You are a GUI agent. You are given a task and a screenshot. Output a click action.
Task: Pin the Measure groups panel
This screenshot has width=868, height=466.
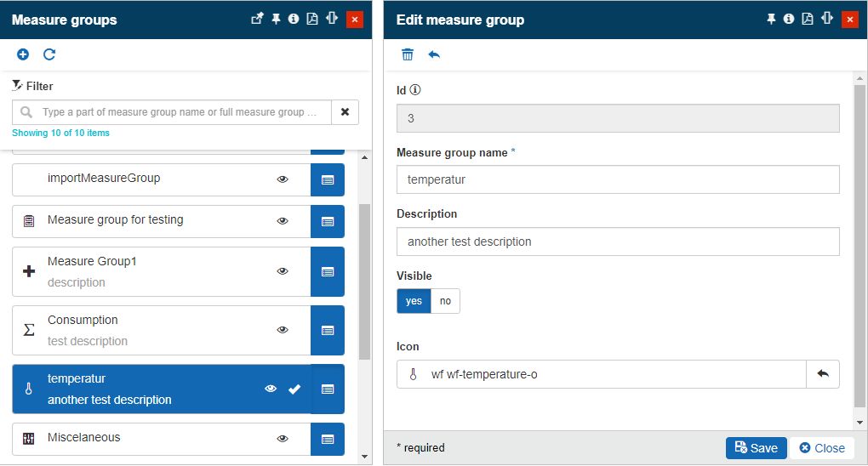pyautogui.click(x=276, y=19)
